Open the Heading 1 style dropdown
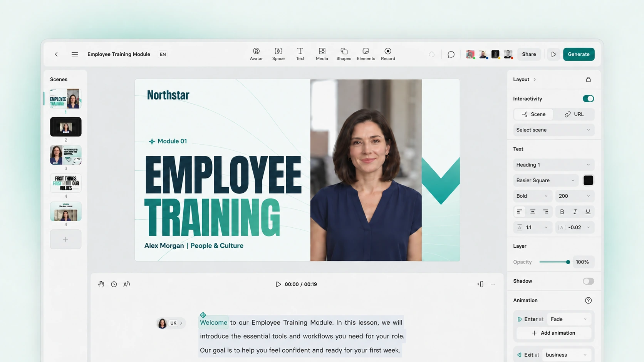644x362 pixels. click(x=553, y=165)
